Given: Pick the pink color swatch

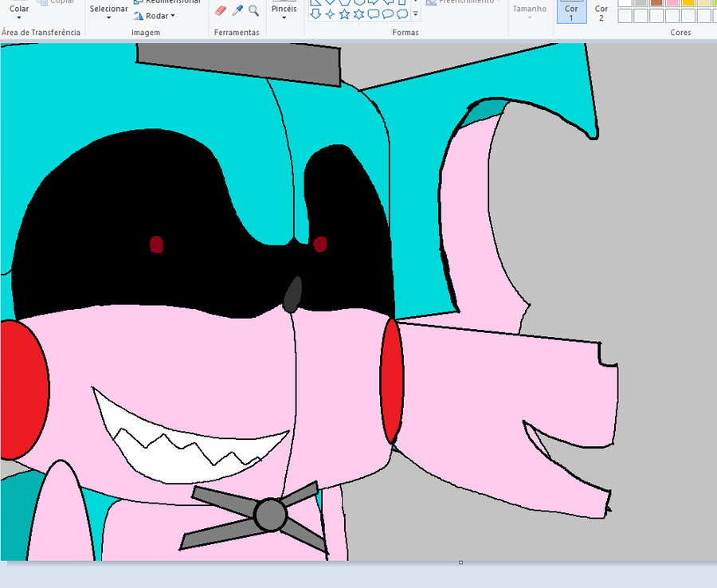Looking at the screenshot, I should [672, 2].
